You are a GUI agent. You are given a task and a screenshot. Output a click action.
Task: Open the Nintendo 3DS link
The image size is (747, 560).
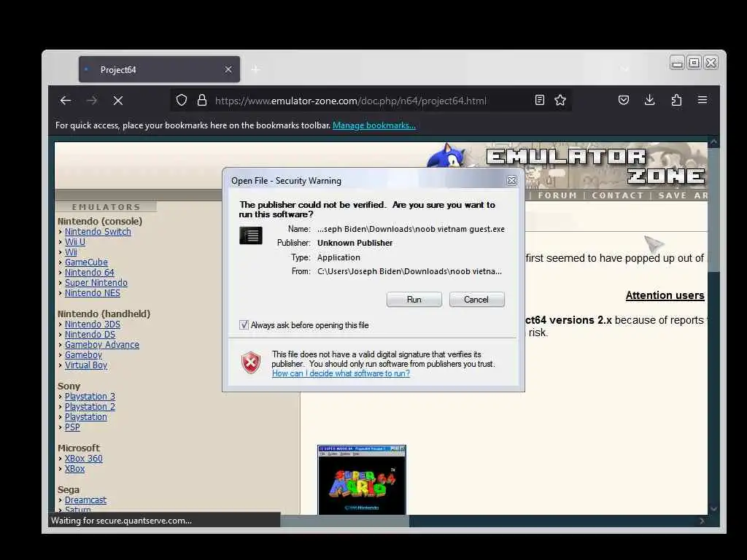(x=93, y=324)
